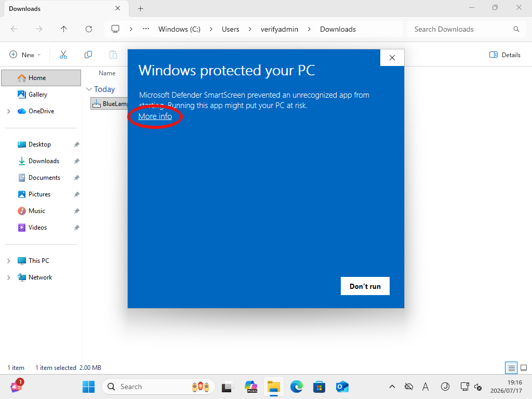
Task: Add a new tab with plus
Action: 140,9
